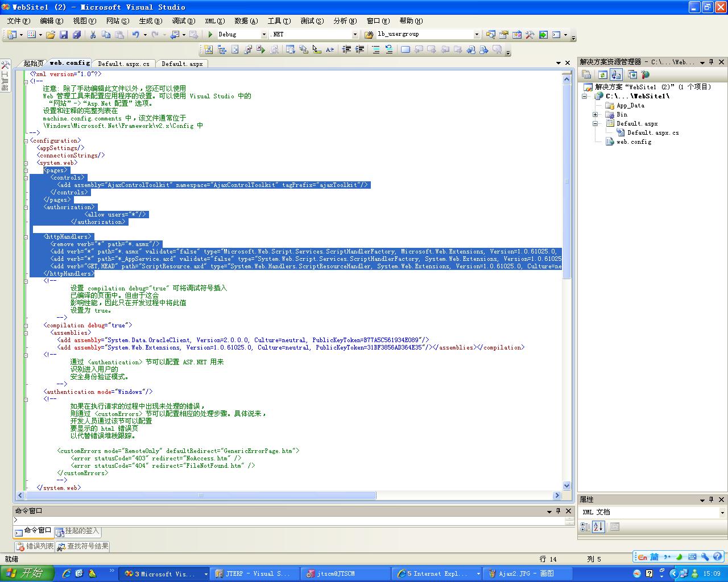
Task: Open the vertical Toolbox tab on the left edge
Action: point(5,76)
